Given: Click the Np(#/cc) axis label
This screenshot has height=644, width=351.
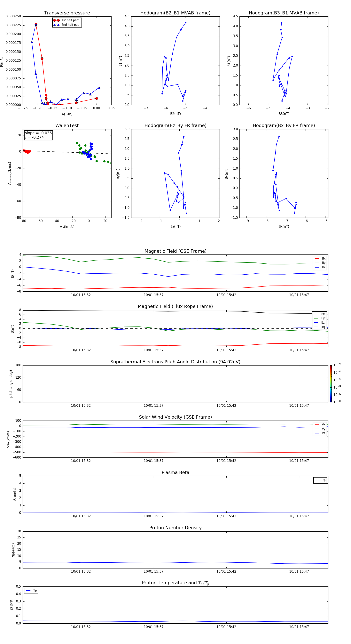Looking at the screenshot, I should click(13, 550).
